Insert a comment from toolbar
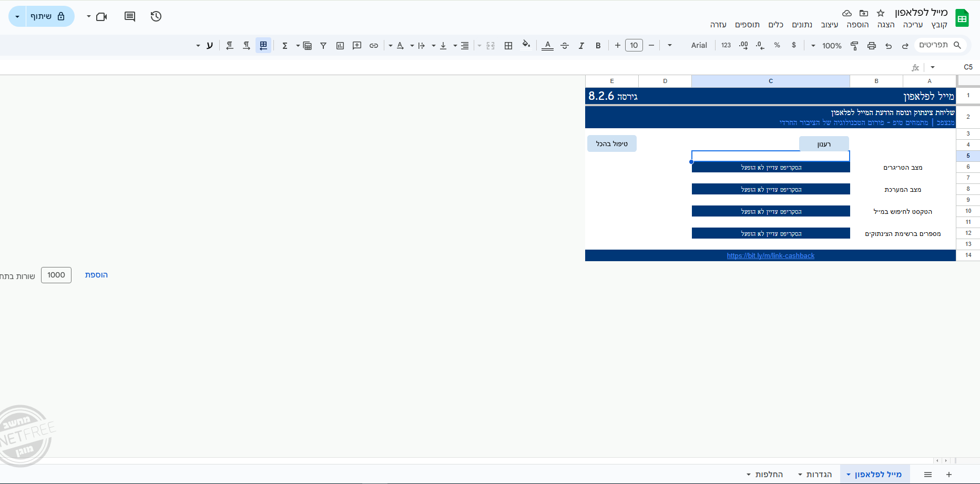Screen dimensions: 980x484 (x=357, y=46)
